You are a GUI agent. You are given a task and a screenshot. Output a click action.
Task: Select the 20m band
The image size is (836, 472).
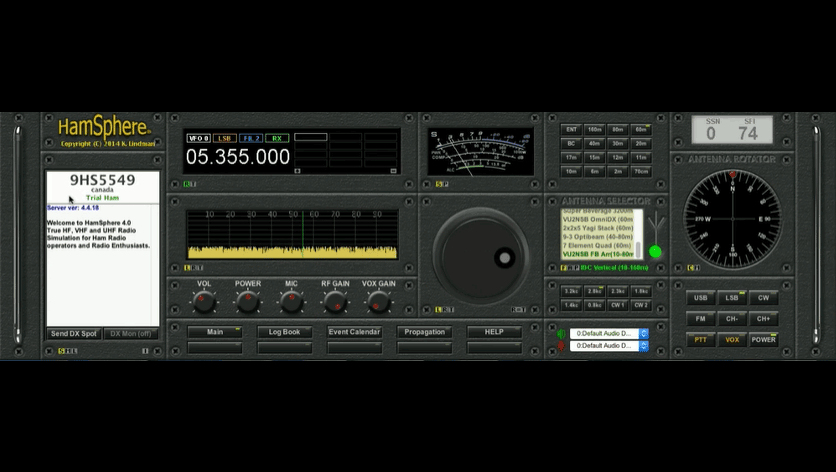coord(641,143)
